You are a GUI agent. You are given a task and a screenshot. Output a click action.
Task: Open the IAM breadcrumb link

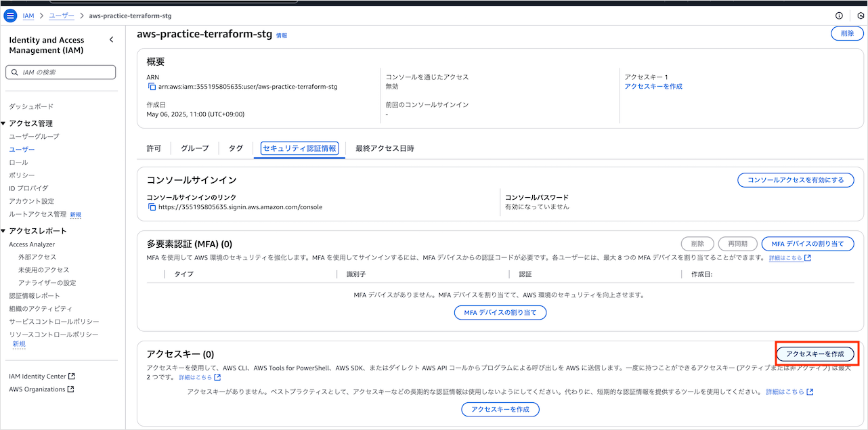[x=28, y=16]
